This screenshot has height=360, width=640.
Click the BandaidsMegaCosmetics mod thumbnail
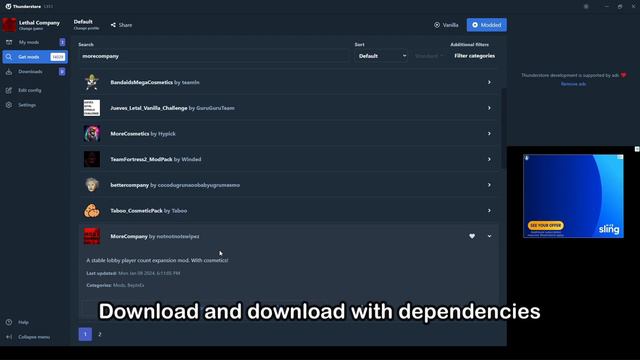coord(92,82)
